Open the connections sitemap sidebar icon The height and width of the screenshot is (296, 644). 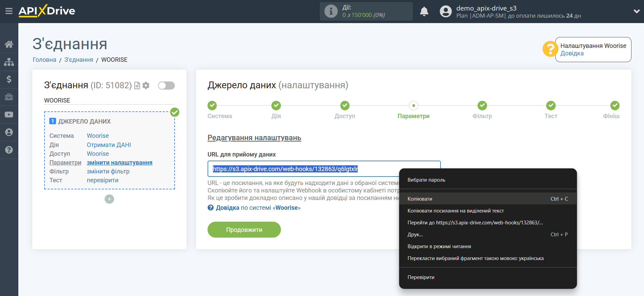9,62
